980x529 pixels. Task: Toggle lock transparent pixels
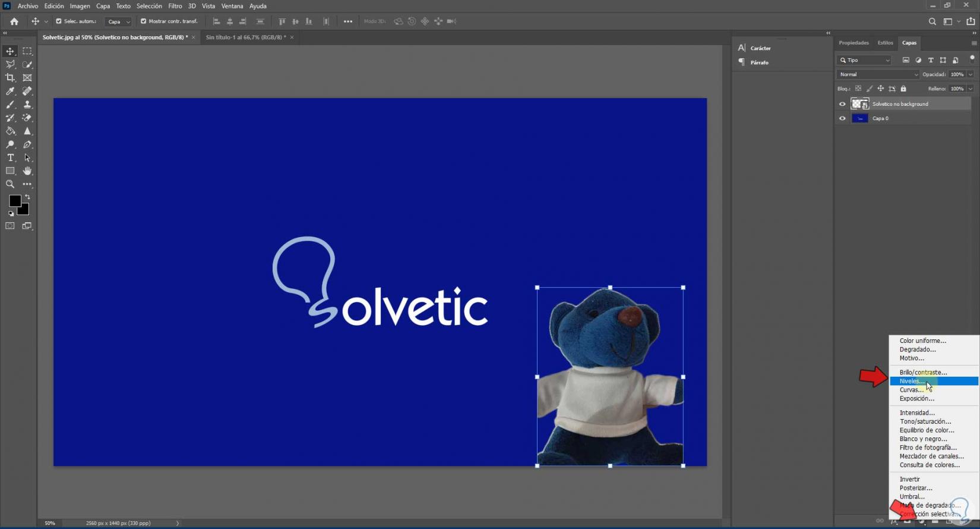858,89
